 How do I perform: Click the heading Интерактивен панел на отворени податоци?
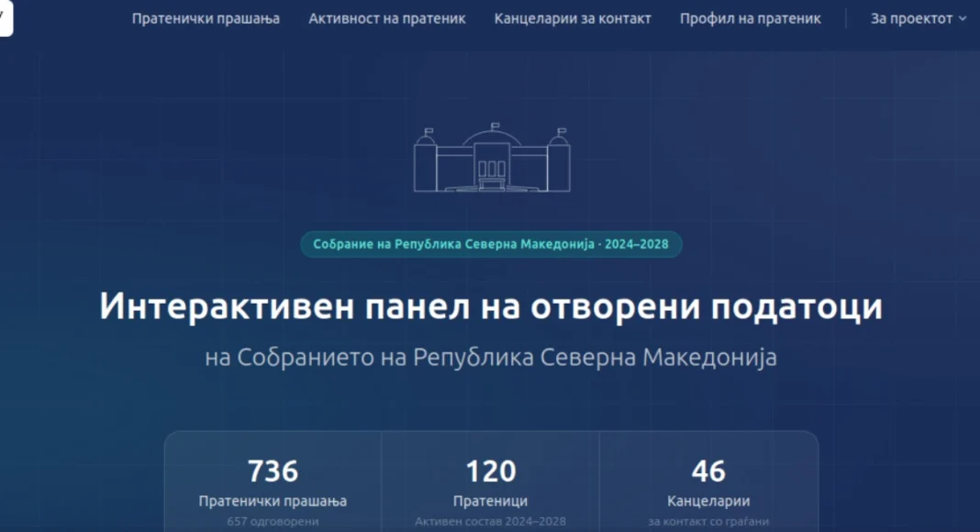(491, 306)
